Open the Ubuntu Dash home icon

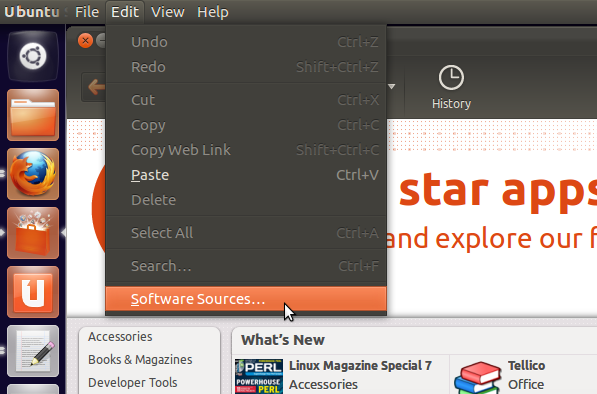(33, 56)
